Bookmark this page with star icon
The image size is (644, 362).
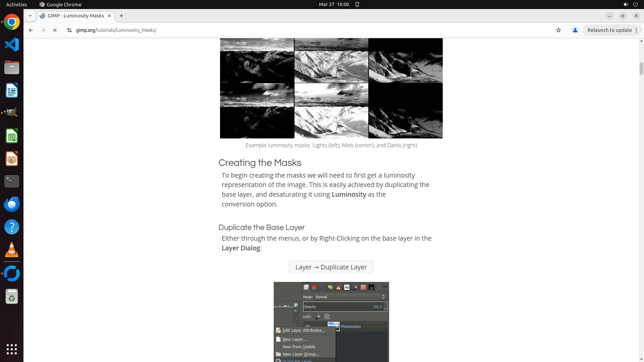(558, 30)
